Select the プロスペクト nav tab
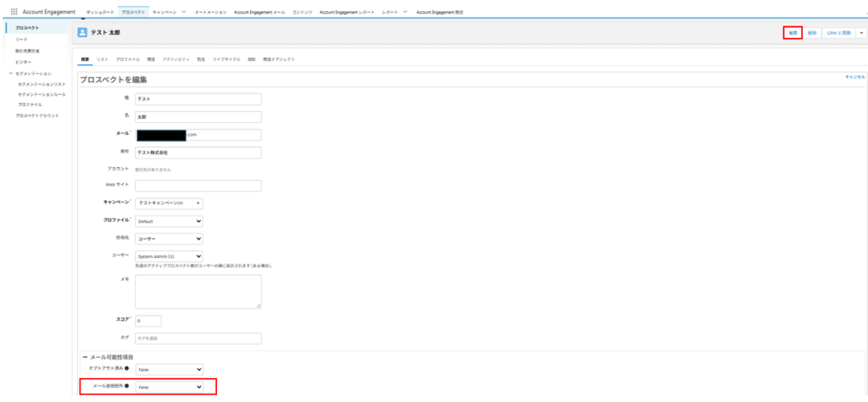Screen dimensions: 868x402 click(x=133, y=12)
